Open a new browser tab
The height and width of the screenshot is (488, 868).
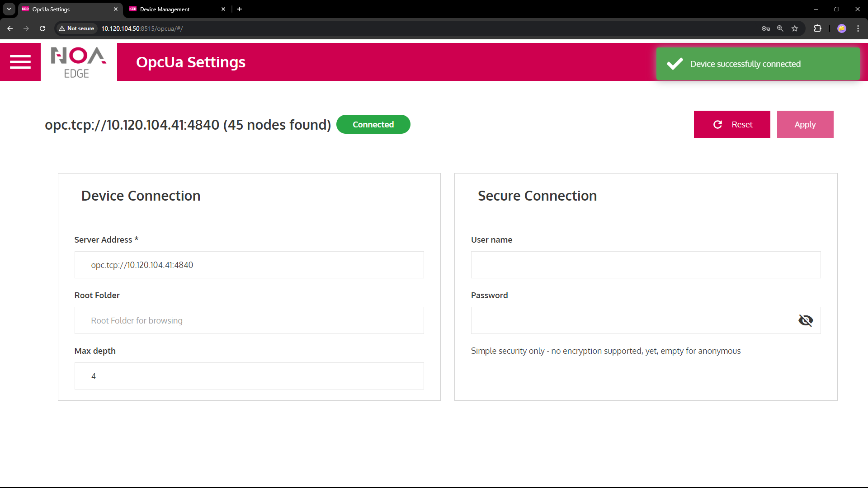tap(240, 9)
